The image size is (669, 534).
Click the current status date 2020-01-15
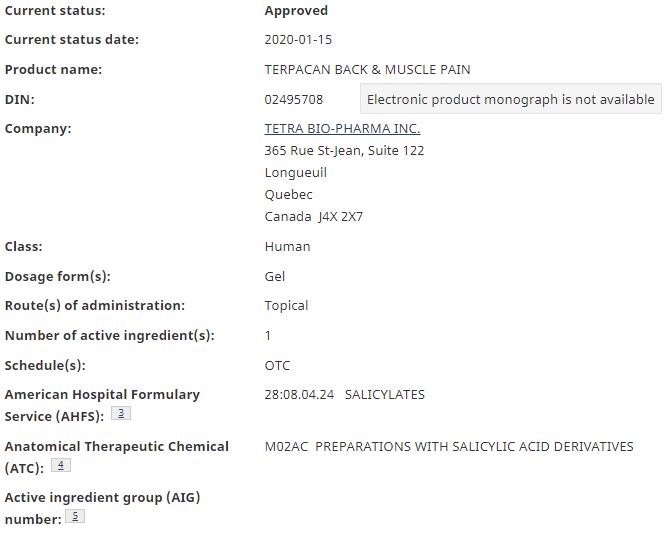[298, 40]
